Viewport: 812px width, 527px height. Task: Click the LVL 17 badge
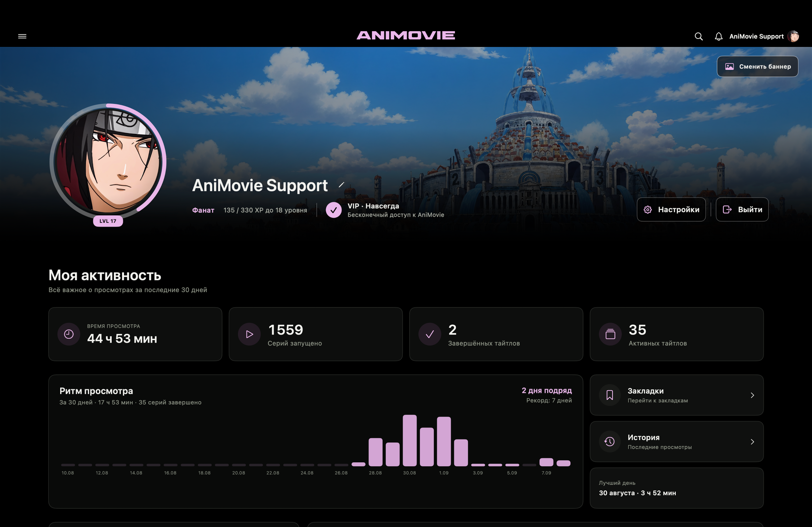coord(108,221)
